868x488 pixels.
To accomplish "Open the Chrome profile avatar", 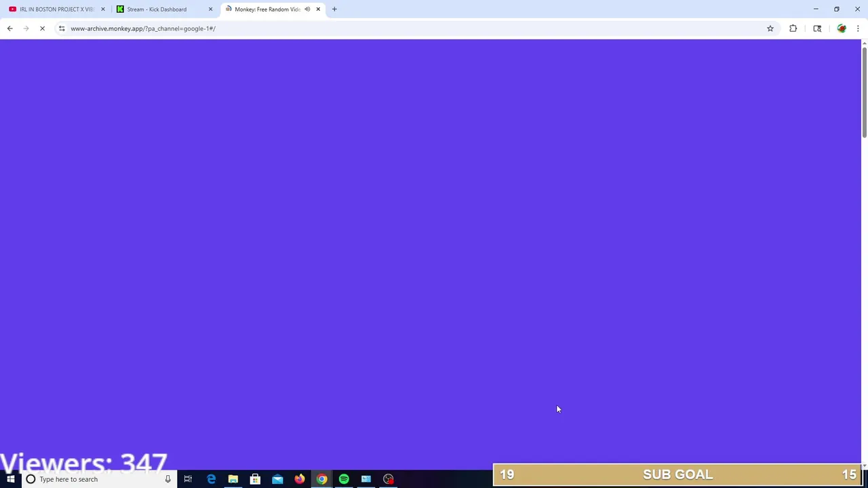I will (842, 28).
